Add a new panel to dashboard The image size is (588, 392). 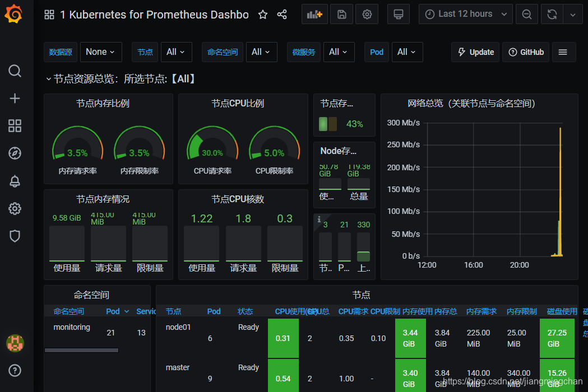coord(314,14)
